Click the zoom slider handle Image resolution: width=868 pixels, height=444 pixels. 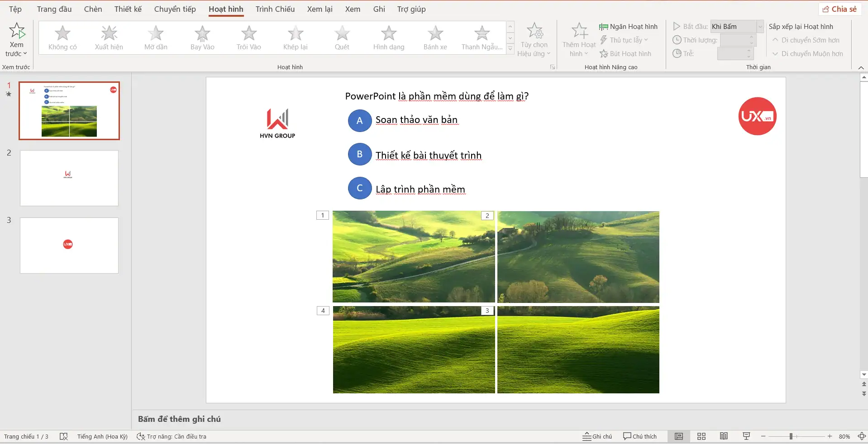click(x=791, y=436)
